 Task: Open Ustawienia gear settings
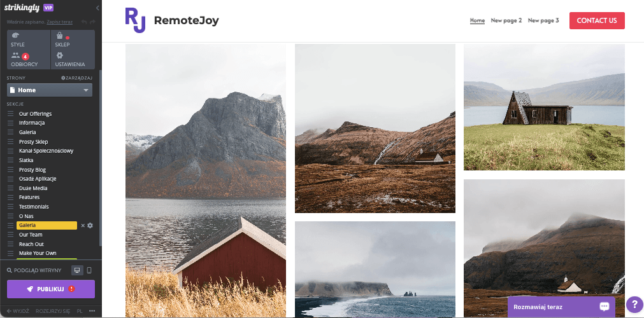[x=59, y=55]
